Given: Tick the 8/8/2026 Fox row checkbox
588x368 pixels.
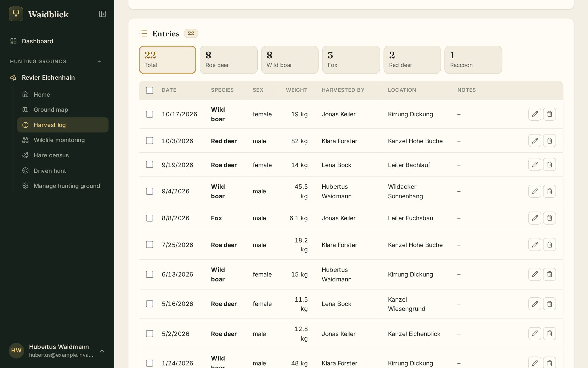Looking at the screenshot, I should coord(150,218).
